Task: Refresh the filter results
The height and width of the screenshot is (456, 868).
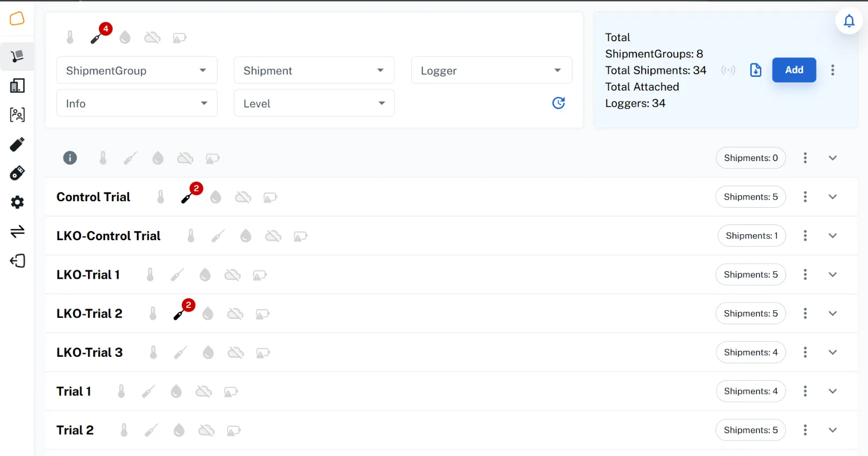Action: click(x=558, y=103)
